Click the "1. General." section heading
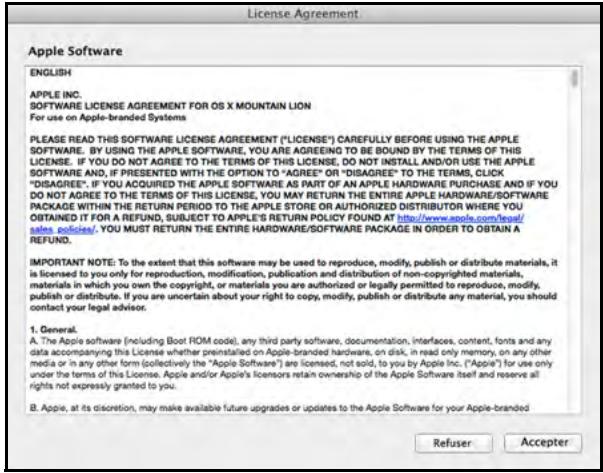Viewport: 603px width, 473px height. (x=53, y=330)
